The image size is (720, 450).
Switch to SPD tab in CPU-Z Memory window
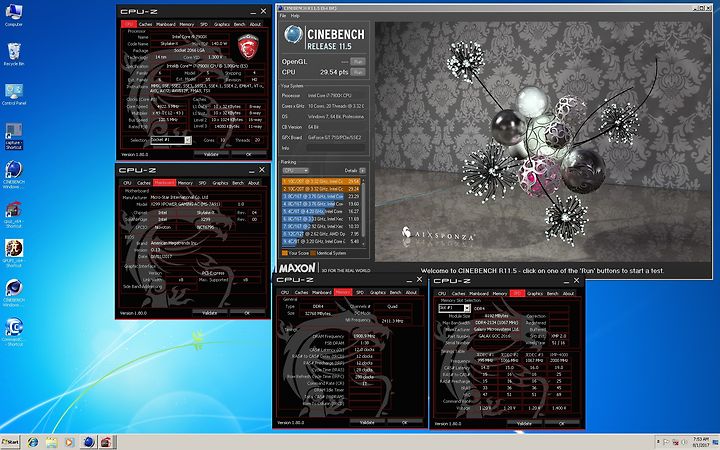[360, 292]
